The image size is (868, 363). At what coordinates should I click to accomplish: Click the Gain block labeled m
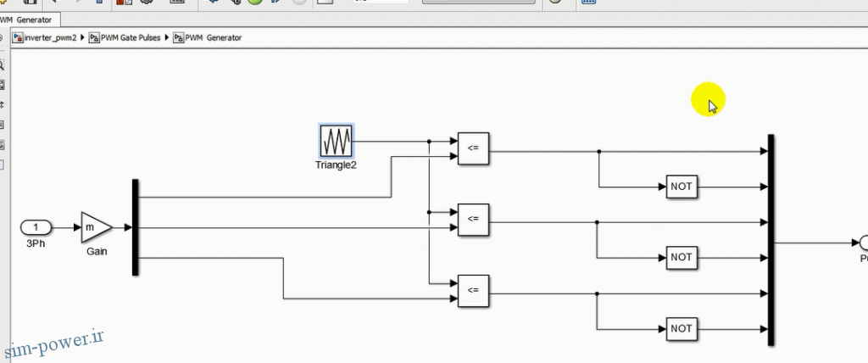point(97,227)
